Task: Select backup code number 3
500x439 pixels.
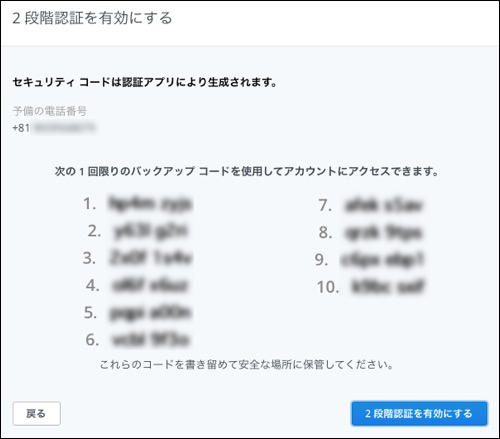Action: coord(151,258)
